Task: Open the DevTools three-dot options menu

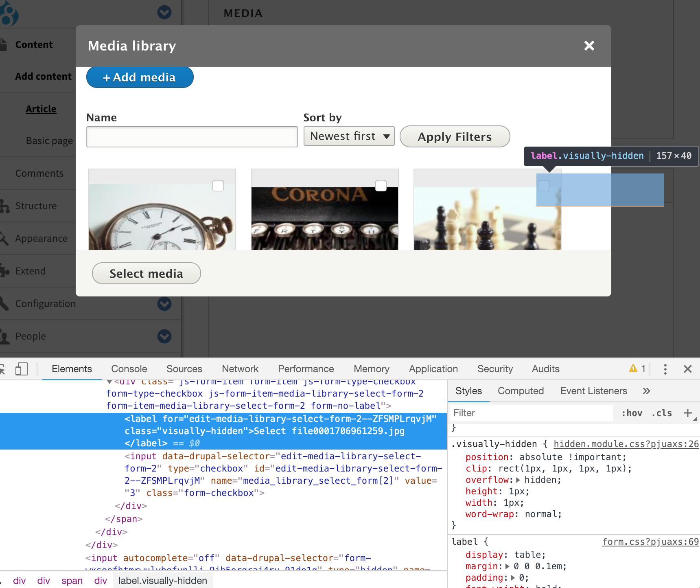Action: (665, 369)
